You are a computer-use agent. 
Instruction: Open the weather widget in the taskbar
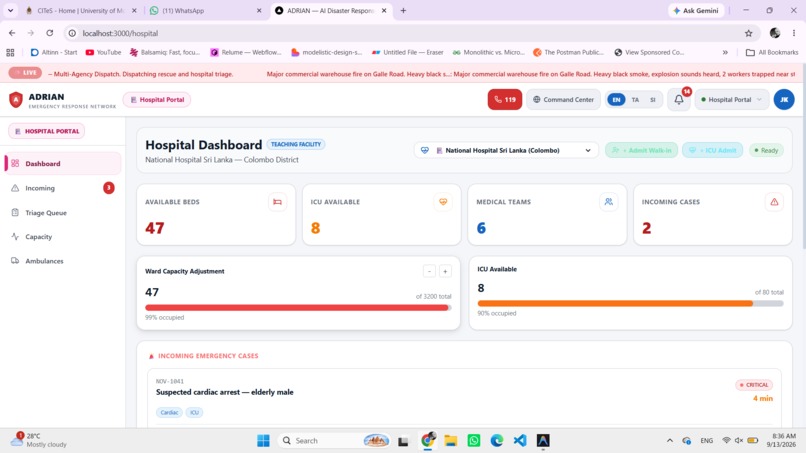tap(40, 440)
